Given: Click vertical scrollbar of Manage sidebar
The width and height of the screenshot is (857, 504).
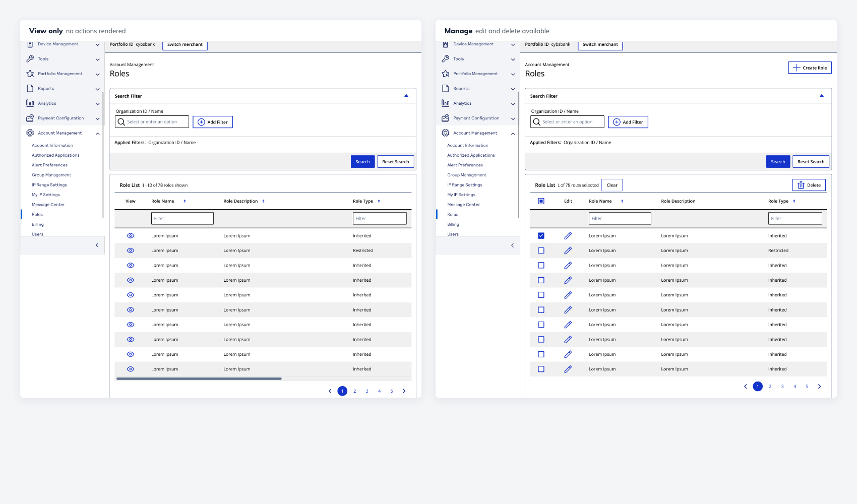Looking at the screenshot, I should pos(518,155).
